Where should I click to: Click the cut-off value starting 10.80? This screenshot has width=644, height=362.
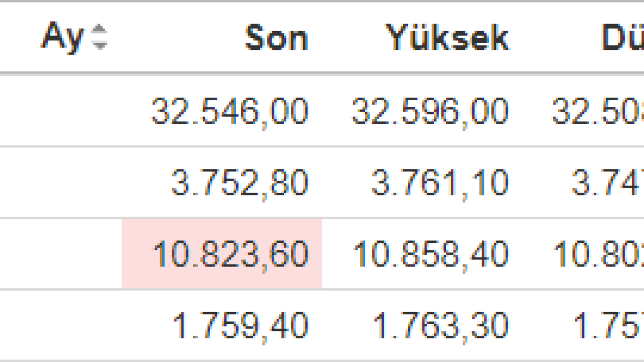click(x=598, y=254)
